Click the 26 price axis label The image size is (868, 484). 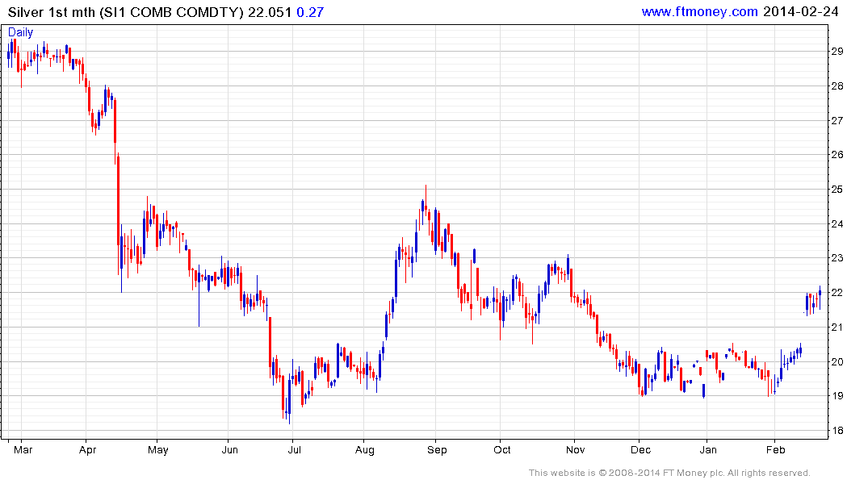tap(837, 155)
